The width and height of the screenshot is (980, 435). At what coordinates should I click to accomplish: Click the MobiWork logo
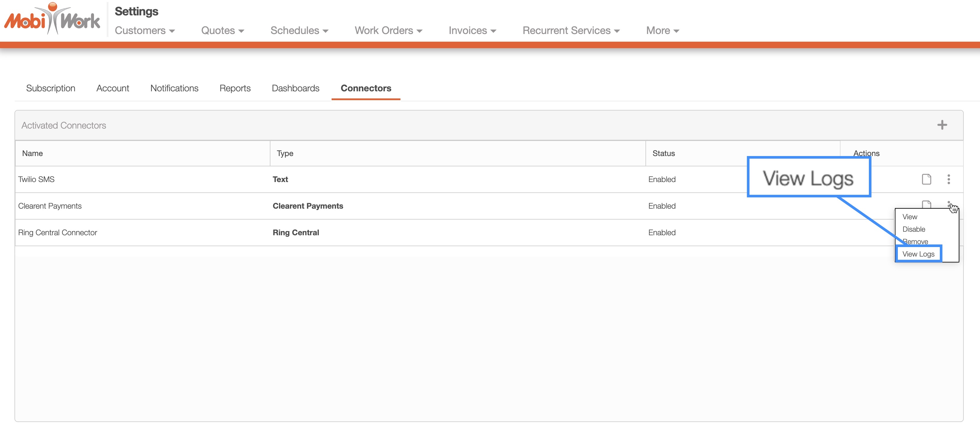point(52,19)
